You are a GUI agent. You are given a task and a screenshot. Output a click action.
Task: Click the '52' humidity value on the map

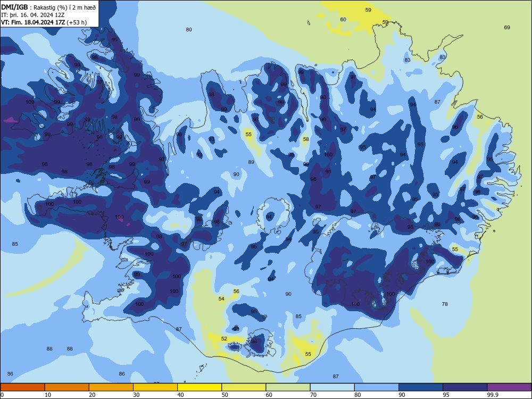[224, 338]
